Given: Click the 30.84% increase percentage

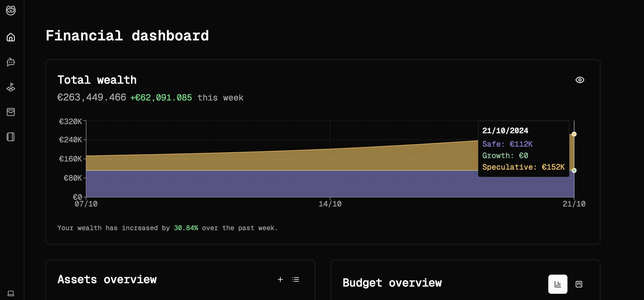Looking at the screenshot, I should 186,228.
